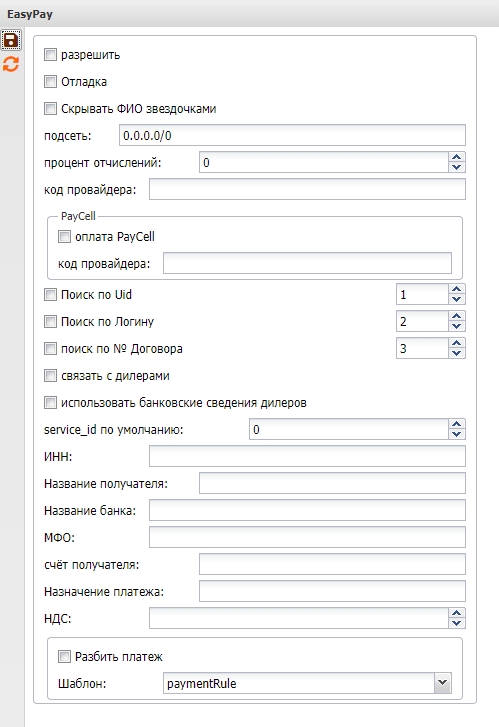Enable оплата PayCell checkbox
This screenshot has height=727, width=499.
(64, 236)
